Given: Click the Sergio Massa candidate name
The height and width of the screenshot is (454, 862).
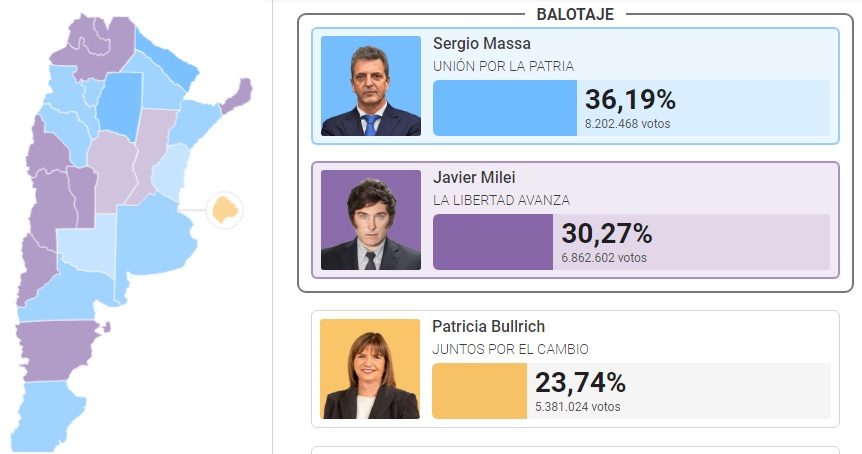Looking at the screenshot, I should [x=482, y=43].
